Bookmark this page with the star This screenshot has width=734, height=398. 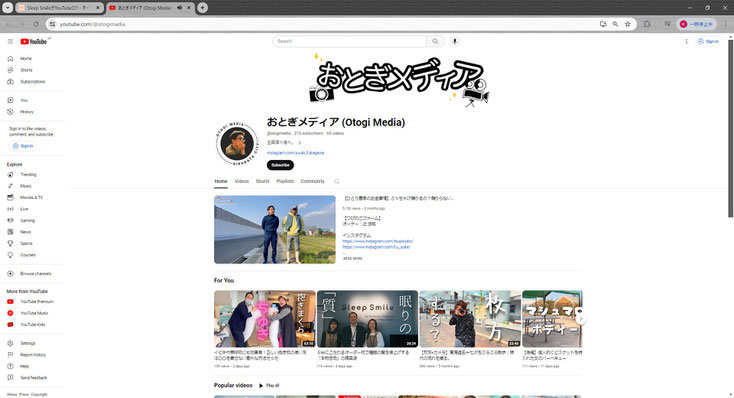628,24
